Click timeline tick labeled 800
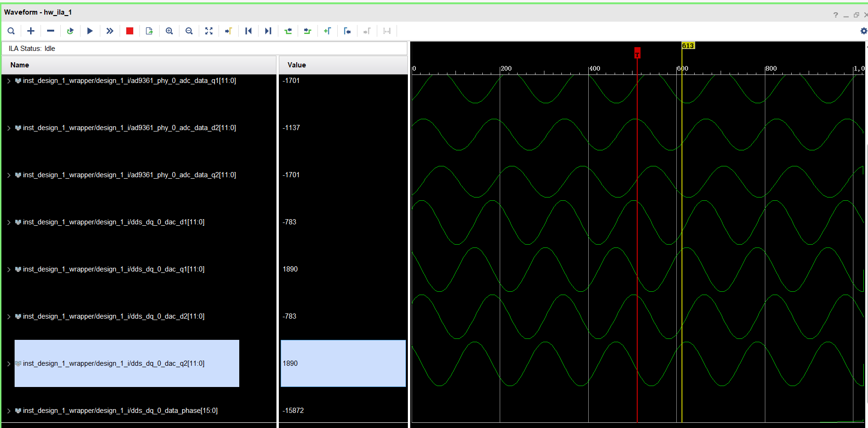Viewport: 868px width, 428px height. [x=771, y=68]
